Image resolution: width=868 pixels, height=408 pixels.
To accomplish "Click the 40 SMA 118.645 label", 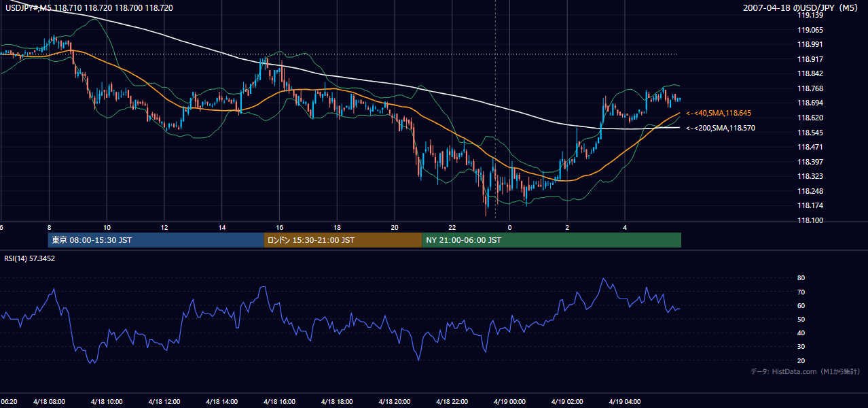I will click(719, 113).
